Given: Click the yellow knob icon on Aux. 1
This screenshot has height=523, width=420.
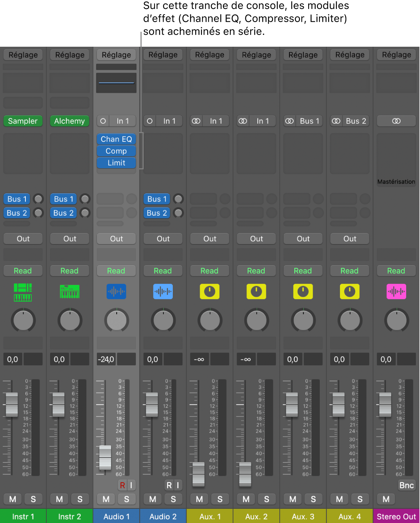Looking at the screenshot, I should click(x=209, y=292).
